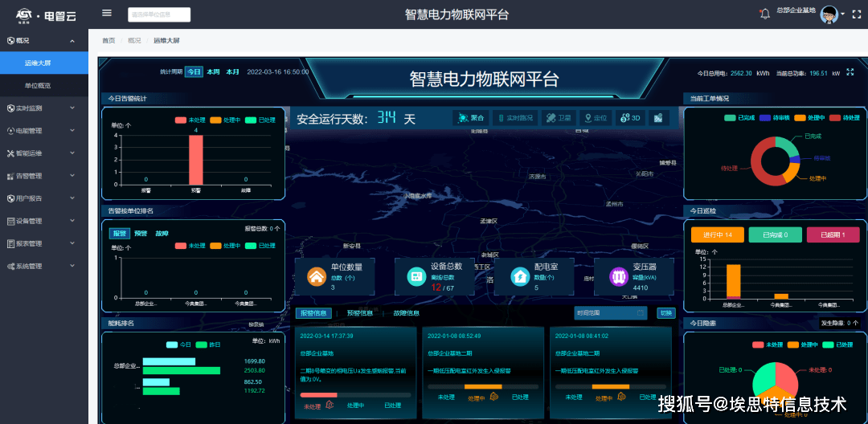Click the user avatar picture
The width and height of the screenshot is (868, 424).
point(829,14)
